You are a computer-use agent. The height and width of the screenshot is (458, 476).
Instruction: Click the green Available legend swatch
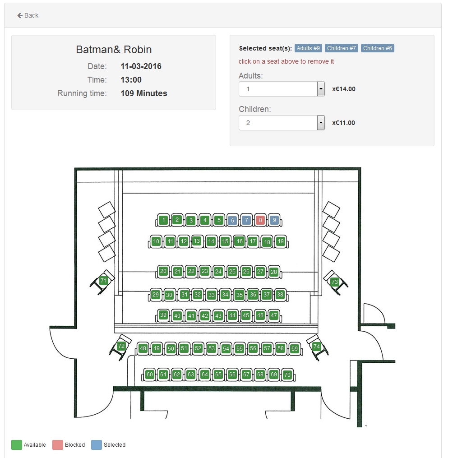pyautogui.click(x=17, y=444)
